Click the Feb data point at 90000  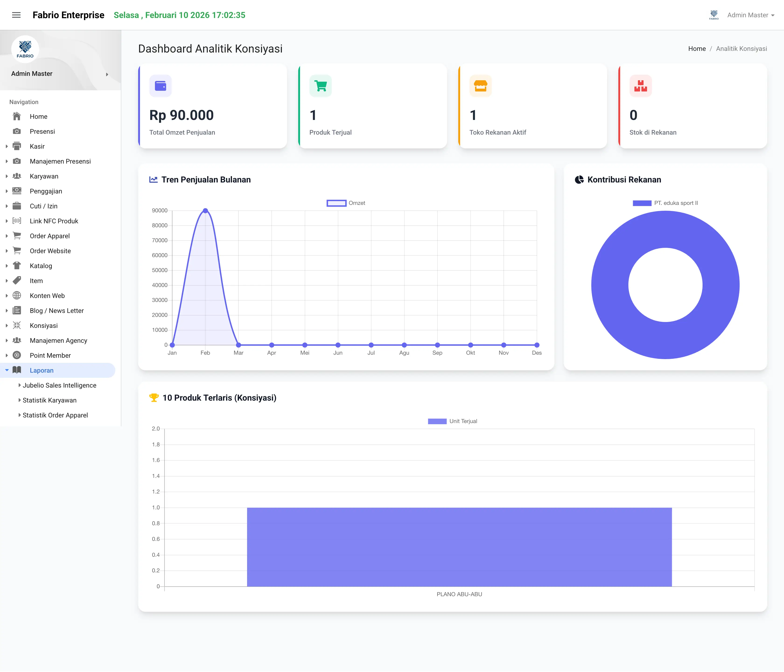click(205, 210)
